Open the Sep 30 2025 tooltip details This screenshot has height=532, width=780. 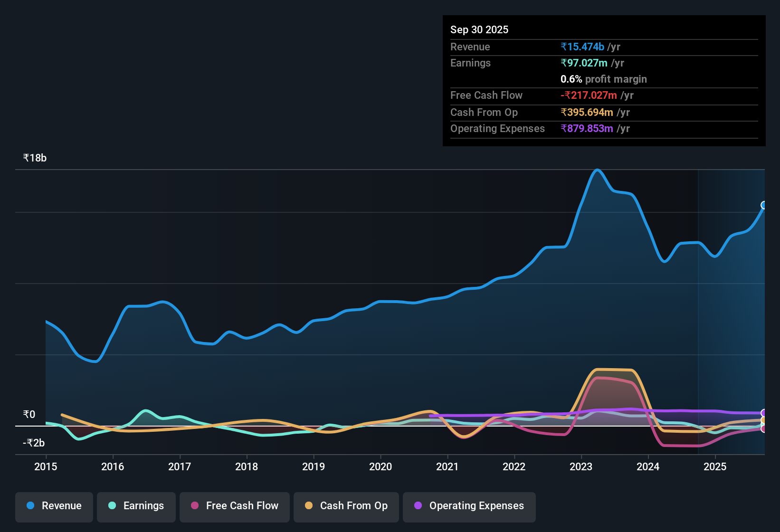479,29
